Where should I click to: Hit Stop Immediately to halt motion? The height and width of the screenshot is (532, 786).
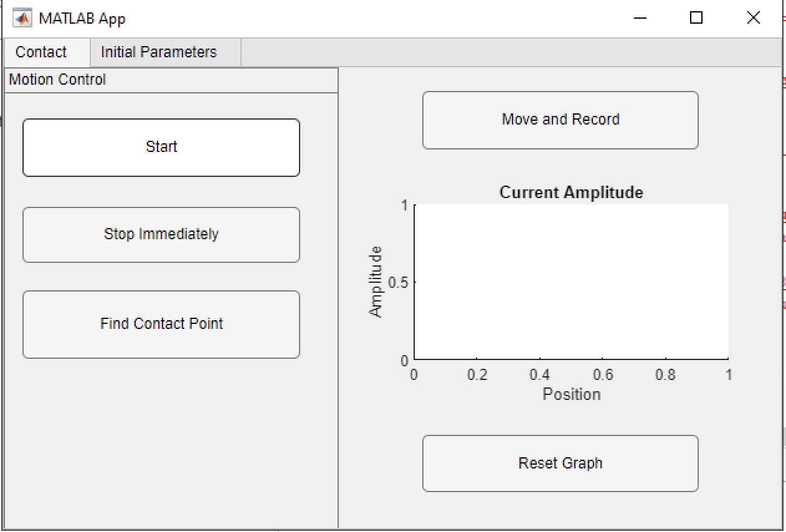point(161,234)
